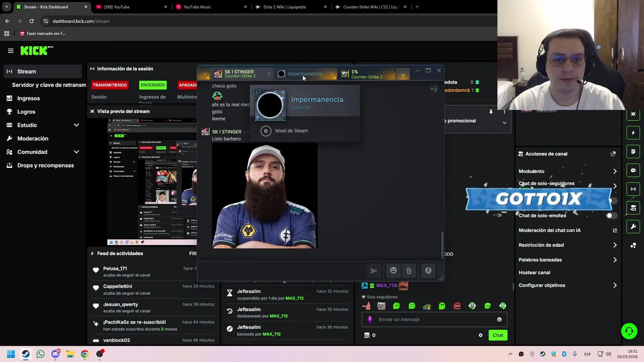The image size is (644, 362).
Task: Click the add friend to chat icon
Action: pos(433,89)
